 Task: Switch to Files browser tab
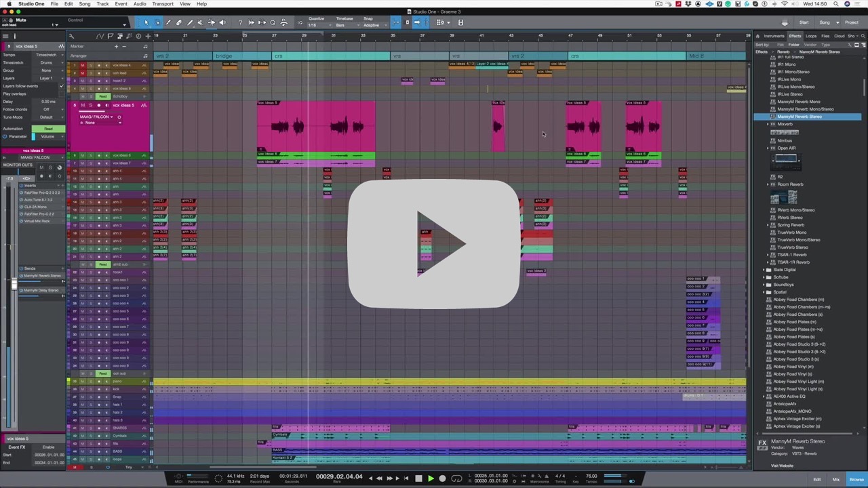click(x=825, y=36)
